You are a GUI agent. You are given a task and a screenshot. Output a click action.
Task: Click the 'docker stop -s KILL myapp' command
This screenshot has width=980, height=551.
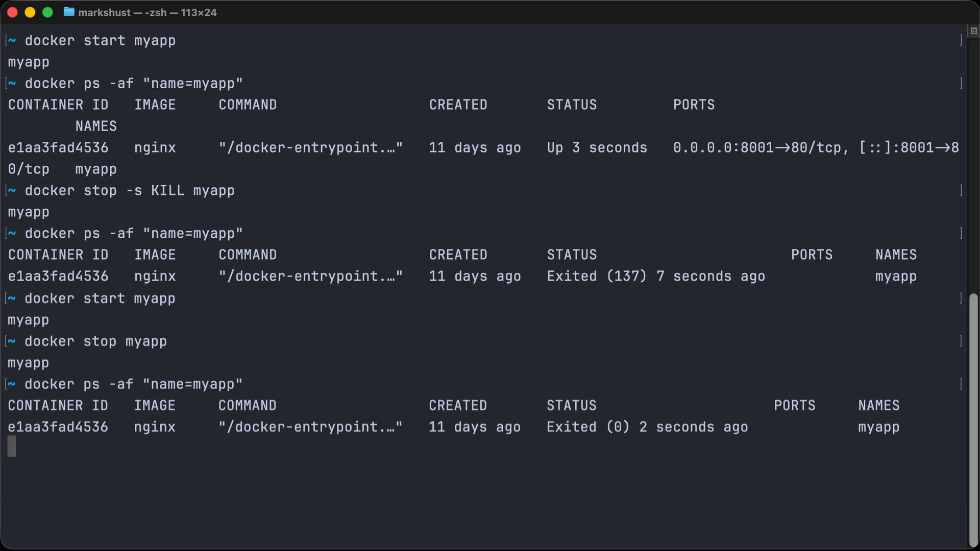click(x=130, y=191)
